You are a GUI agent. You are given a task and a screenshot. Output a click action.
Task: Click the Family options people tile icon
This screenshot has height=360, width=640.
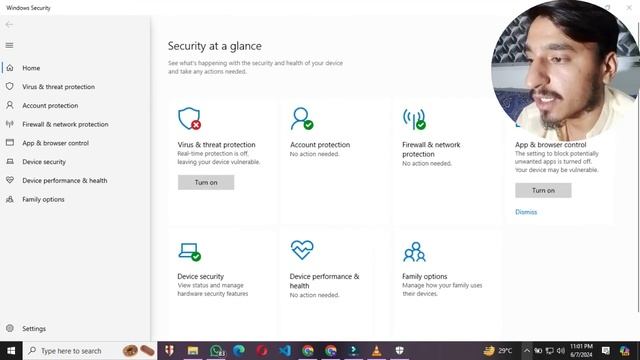414,252
